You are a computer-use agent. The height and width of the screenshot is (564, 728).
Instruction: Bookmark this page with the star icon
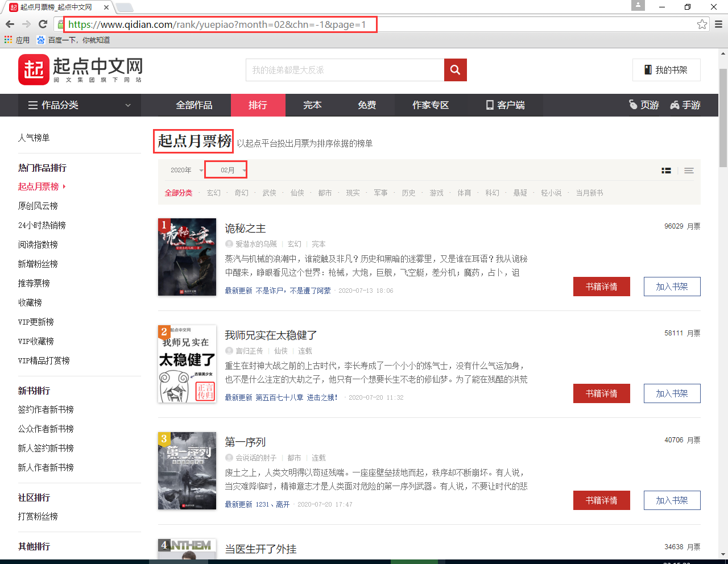coord(702,24)
